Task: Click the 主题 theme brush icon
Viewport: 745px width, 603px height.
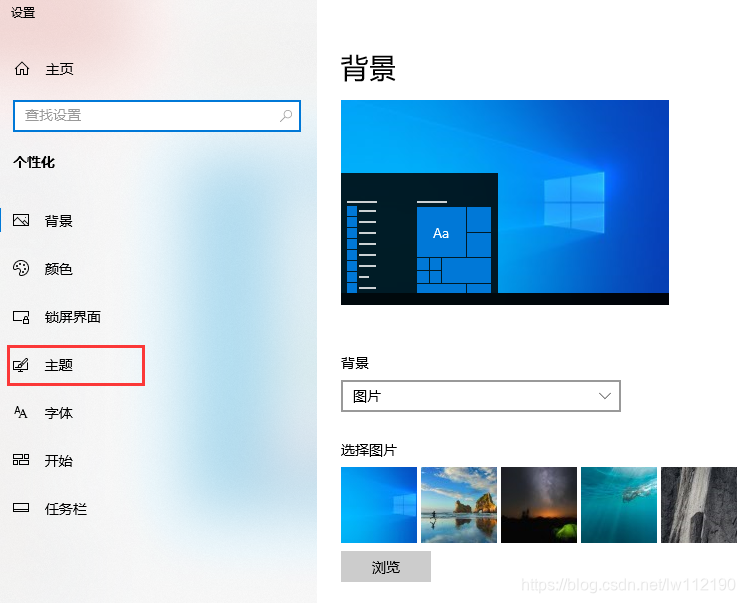Action: click(21, 365)
